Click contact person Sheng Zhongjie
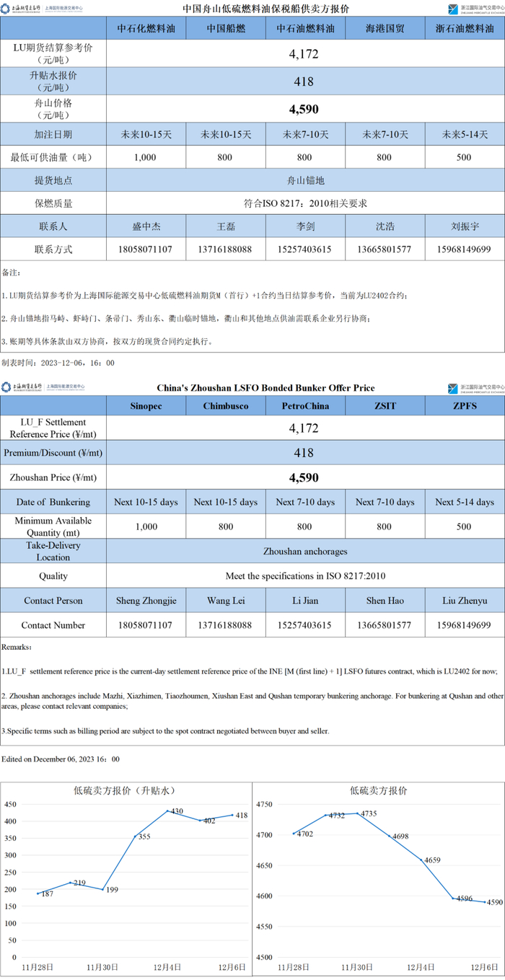The image size is (505, 980). 146,601
